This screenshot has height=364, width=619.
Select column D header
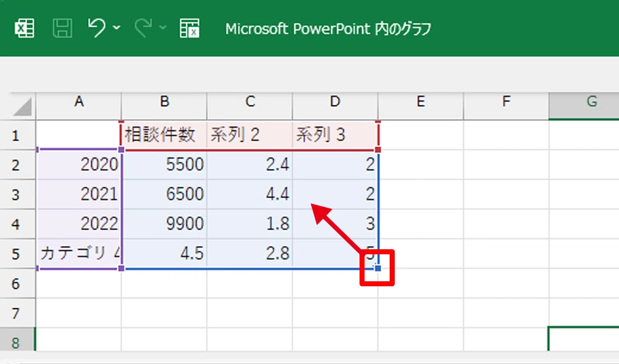coord(335,105)
